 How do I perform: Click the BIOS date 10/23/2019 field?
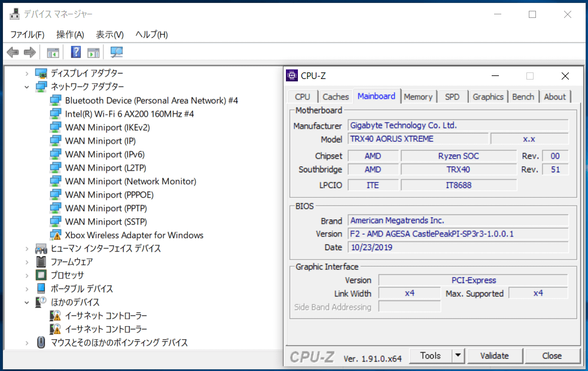click(458, 247)
